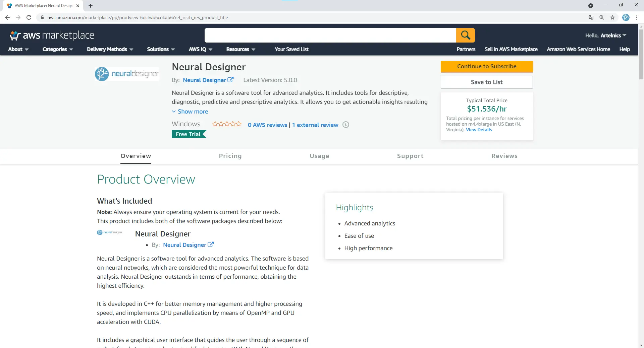Click the small Neural Designer logo under What's Included
The height and width of the screenshot is (348, 644).
point(110,232)
